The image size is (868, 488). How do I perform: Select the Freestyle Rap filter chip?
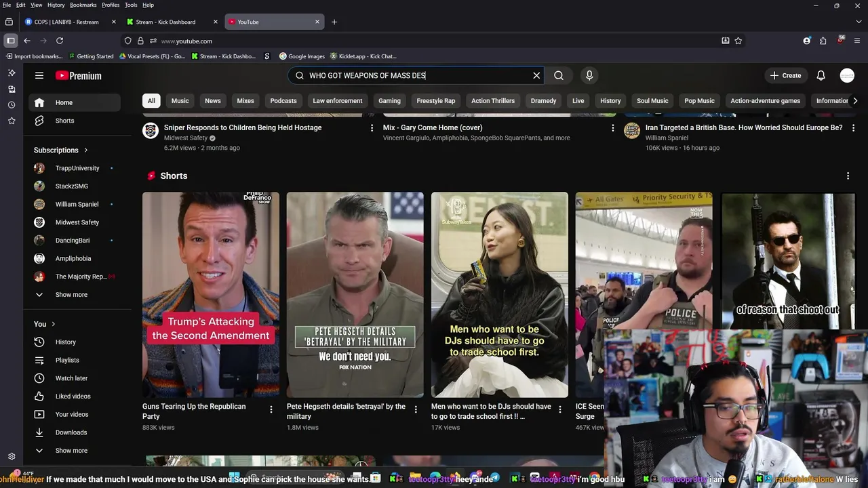pyautogui.click(x=436, y=101)
